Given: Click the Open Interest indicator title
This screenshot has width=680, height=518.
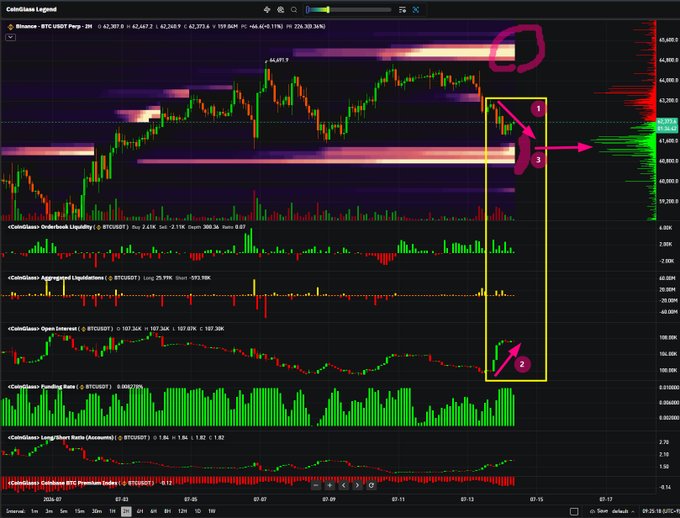Looking at the screenshot, I should [42, 329].
